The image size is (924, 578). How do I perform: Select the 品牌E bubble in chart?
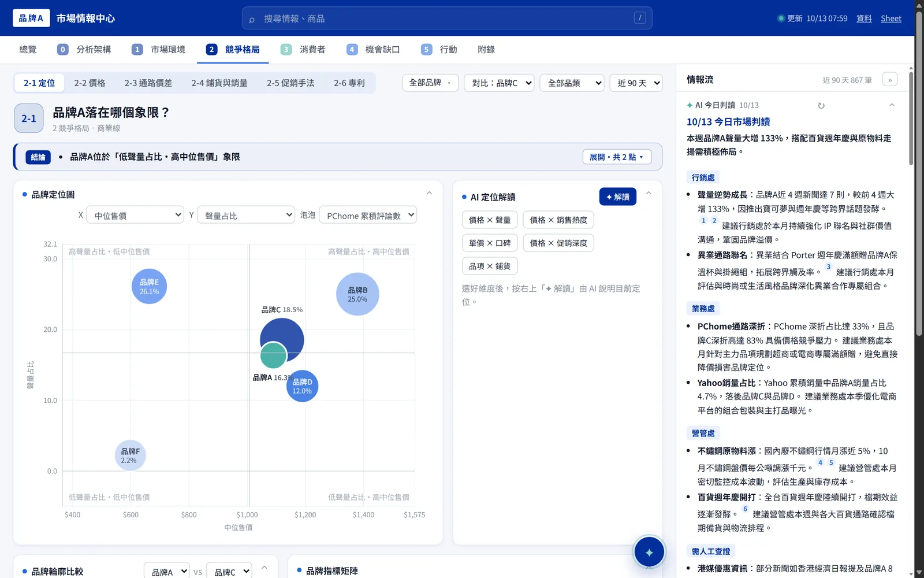click(x=149, y=286)
